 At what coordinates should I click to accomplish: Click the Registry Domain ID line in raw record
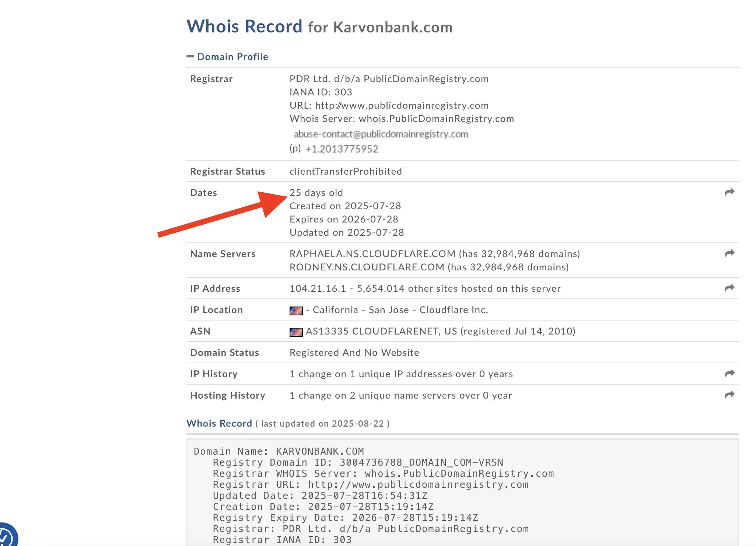(358, 462)
